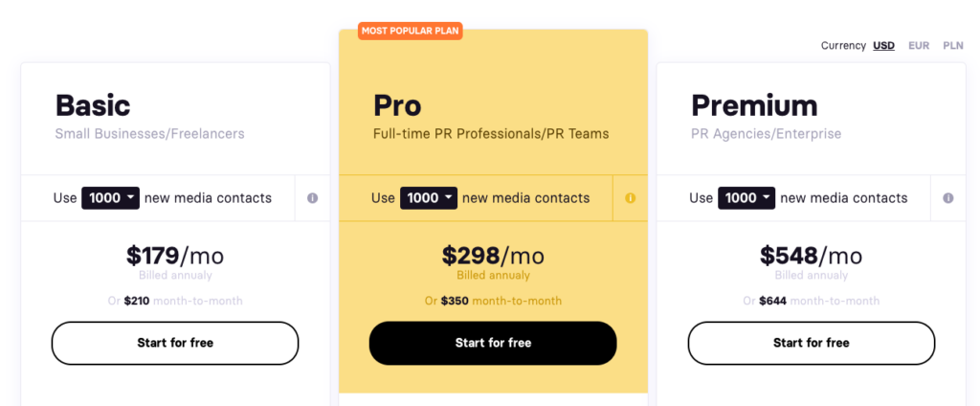Switch currency to EUR

pyautogui.click(x=919, y=45)
